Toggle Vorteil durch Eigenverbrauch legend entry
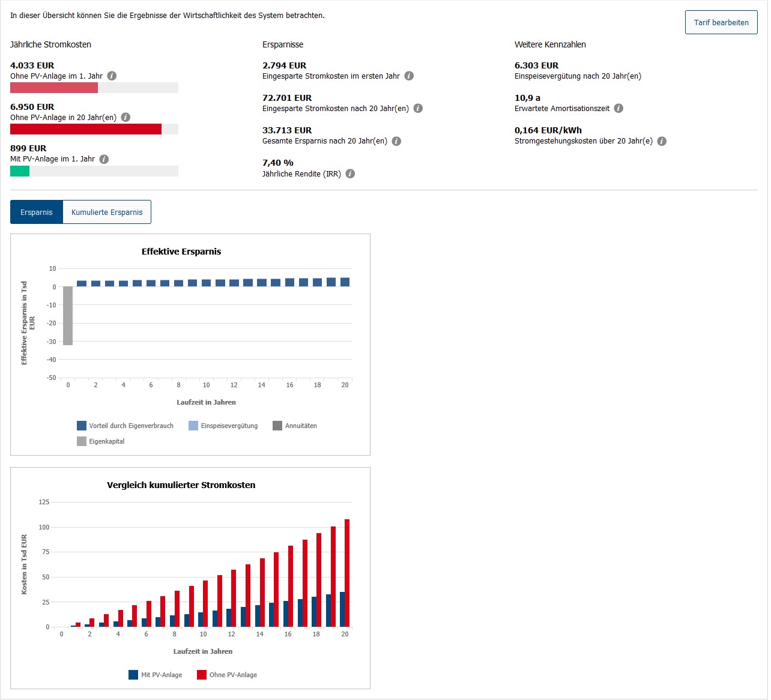This screenshot has height=700, width=771. click(125, 426)
